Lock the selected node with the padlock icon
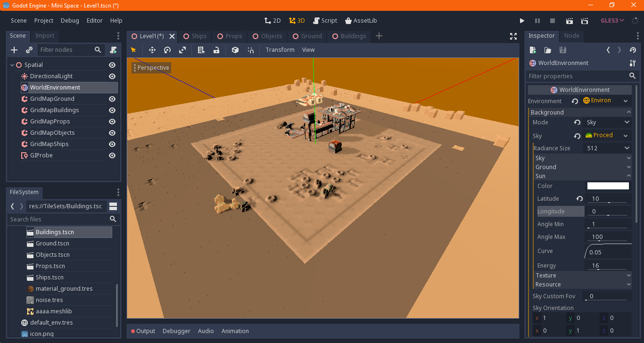 [x=216, y=49]
